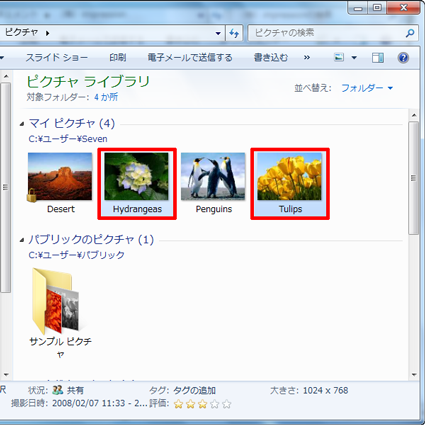This screenshot has height=425, width=425.
Task: Expand address bar history dropdown arrow
Action: 218,33
